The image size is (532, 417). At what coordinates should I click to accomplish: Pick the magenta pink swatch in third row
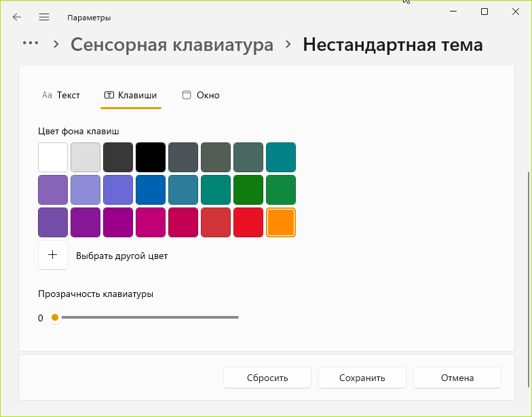point(151,222)
